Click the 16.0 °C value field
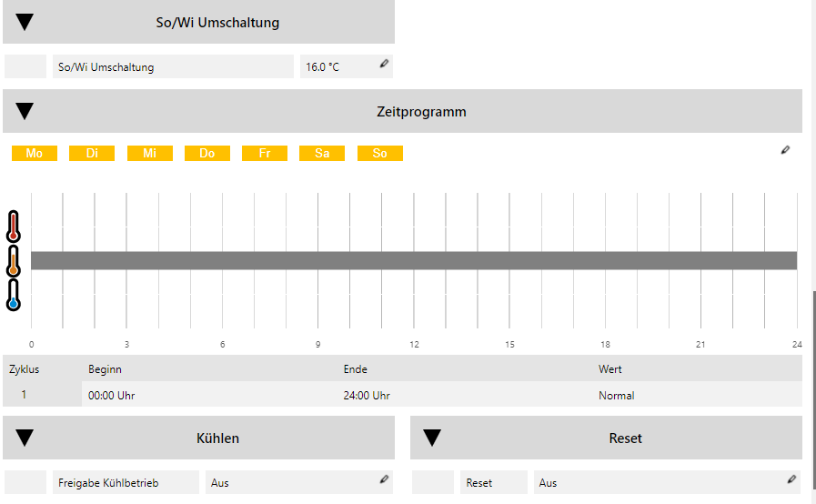The image size is (816, 504). coord(335,67)
